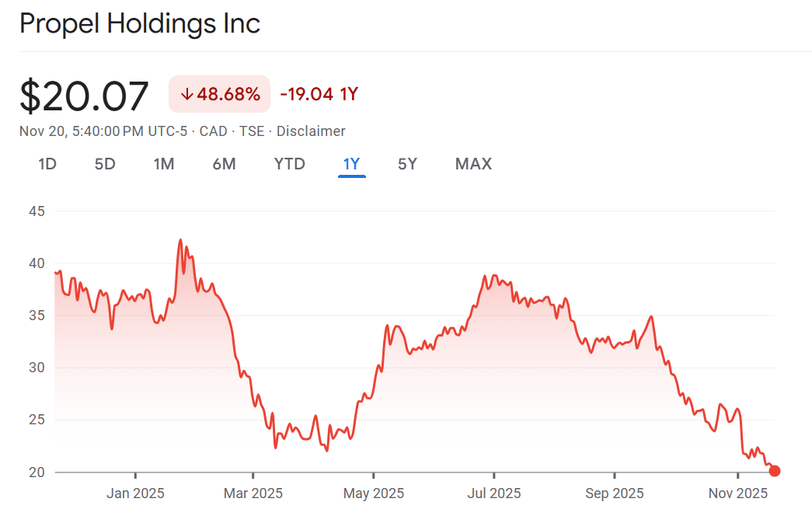
Task: Click the Jul 2025 axis label
Action: [494, 493]
